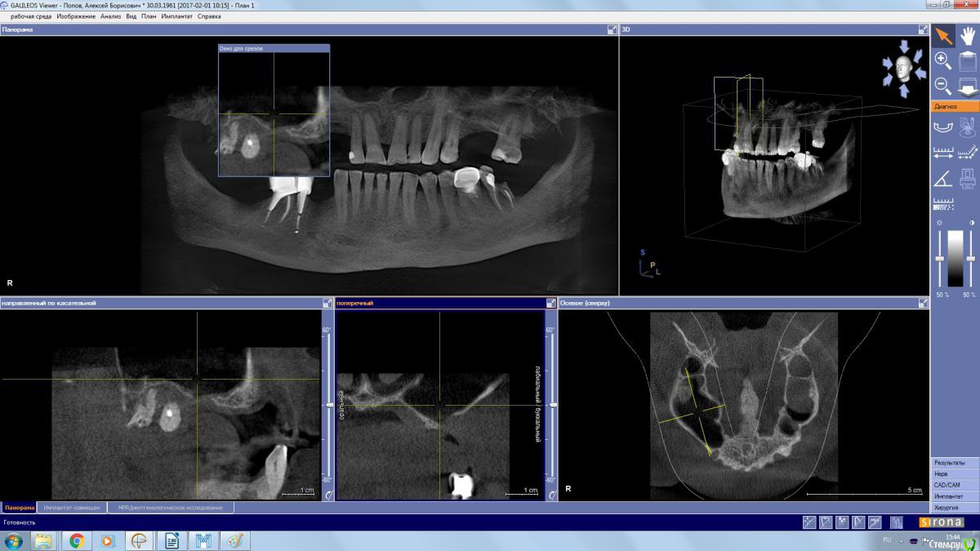Expand the CAD/CAM panel section

click(x=955, y=485)
